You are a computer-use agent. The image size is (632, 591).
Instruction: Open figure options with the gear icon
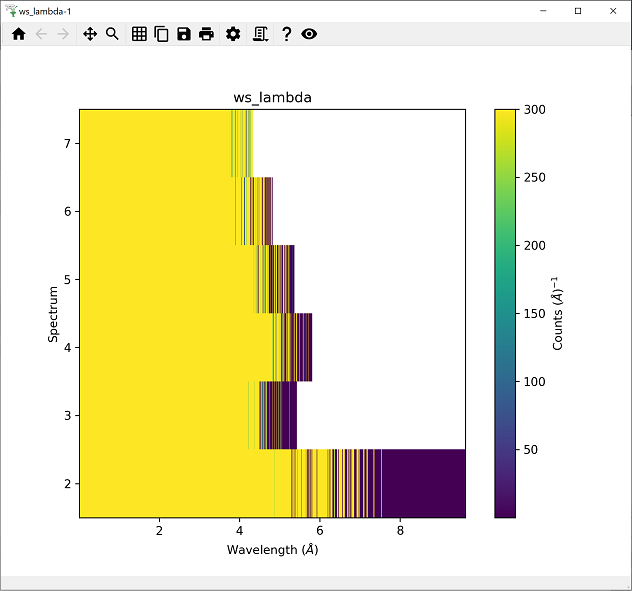coord(233,34)
